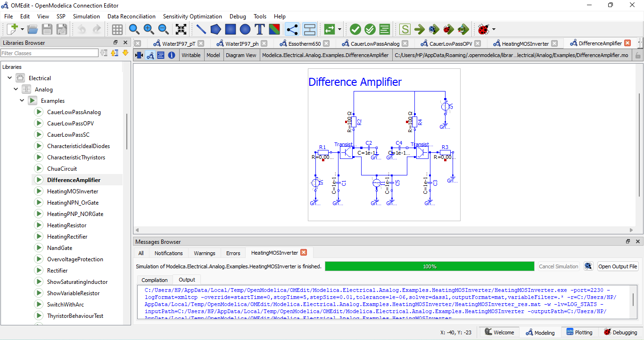Select the Ellipse shape tool
Image resolution: width=644 pixels, height=340 pixels.
point(245,29)
